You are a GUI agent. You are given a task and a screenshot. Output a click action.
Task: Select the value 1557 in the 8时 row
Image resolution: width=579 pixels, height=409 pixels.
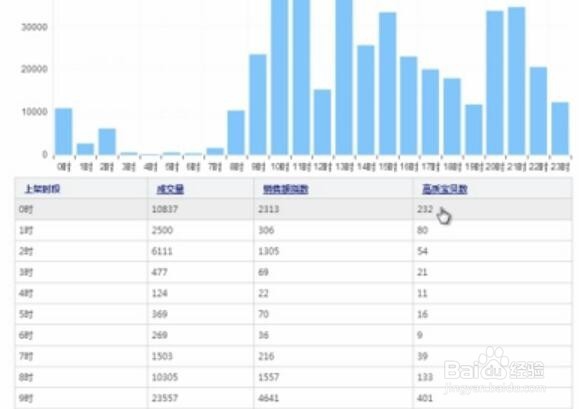pos(268,377)
